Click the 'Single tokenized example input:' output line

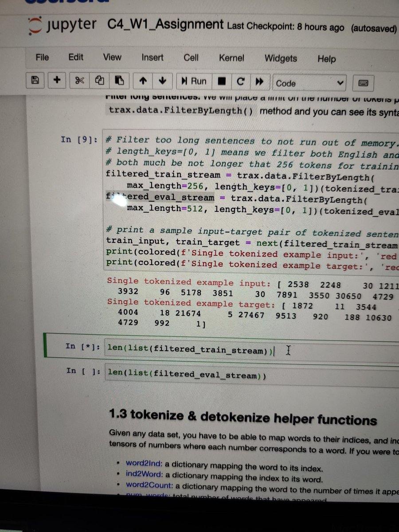pos(253,284)
